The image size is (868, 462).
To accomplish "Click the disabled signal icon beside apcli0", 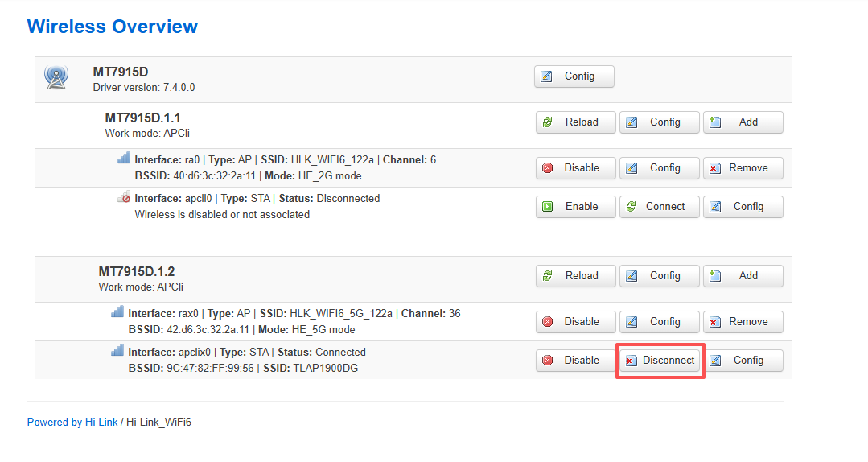I will (123, 197).
